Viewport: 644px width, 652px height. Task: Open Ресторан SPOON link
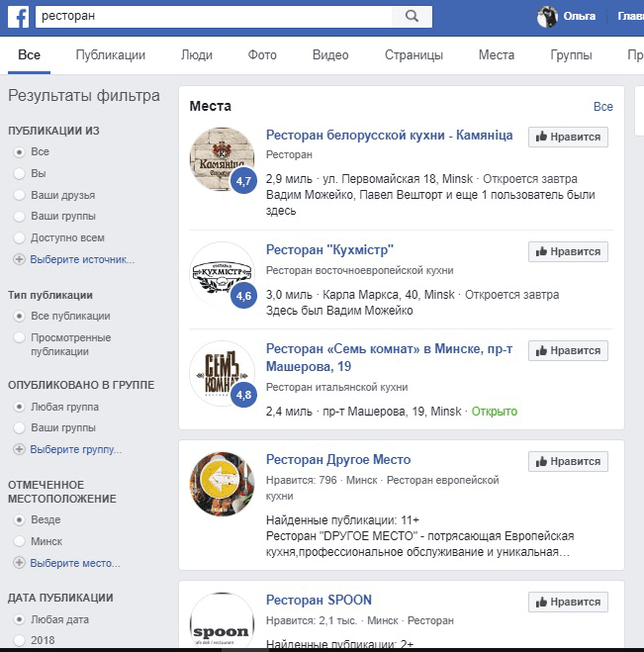coord(319,600)
